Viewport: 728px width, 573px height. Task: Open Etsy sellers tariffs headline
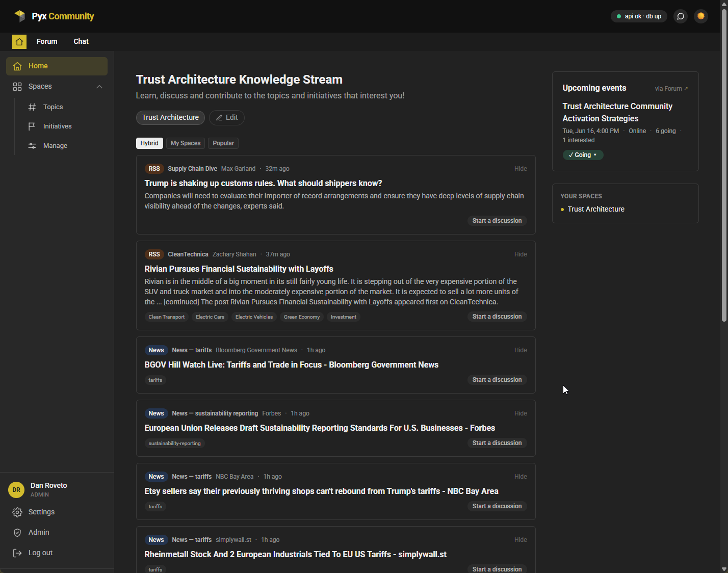pyautogui.click(x=321, y=491)
